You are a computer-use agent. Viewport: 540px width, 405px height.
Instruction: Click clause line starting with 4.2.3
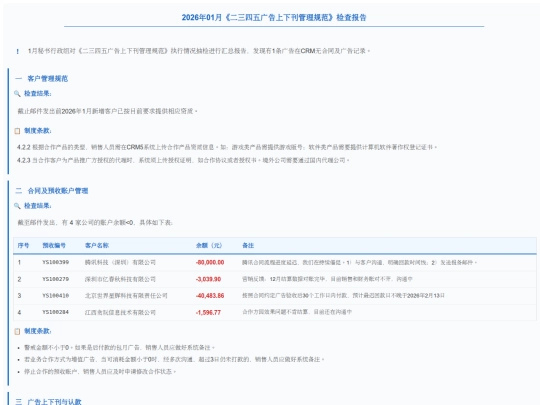pyautogui.click(x=183, y=160)
